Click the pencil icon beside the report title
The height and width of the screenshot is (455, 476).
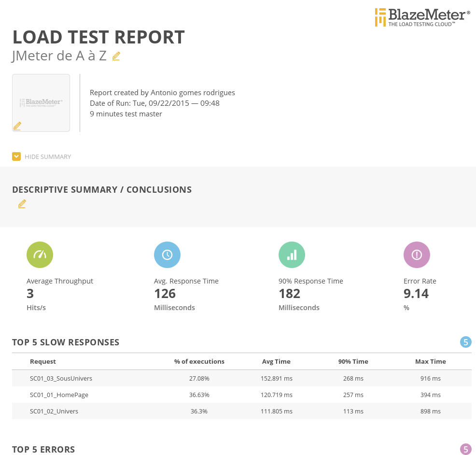pyautogui.click(x=116, y=56)
